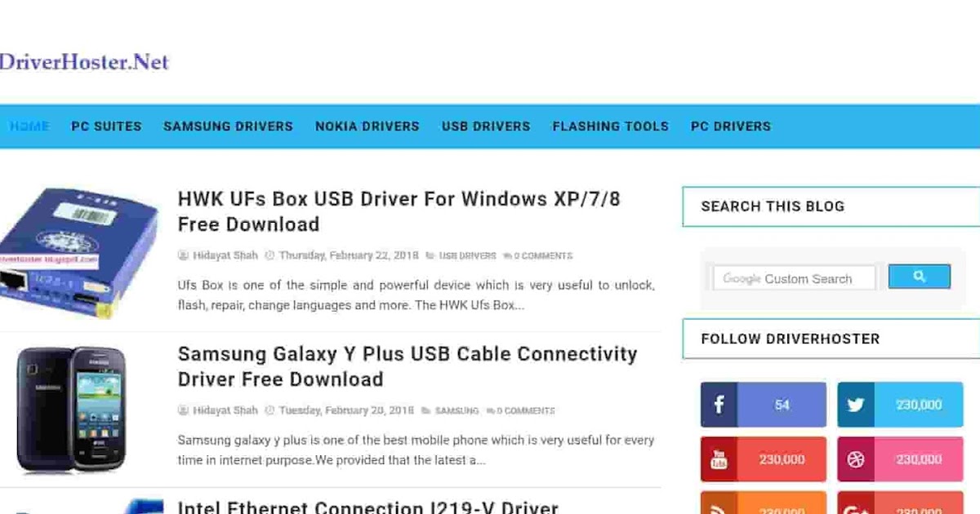The image size is (980, 514).
Task: Click the Google Custom Search field
Action: [x=794, y=278]
